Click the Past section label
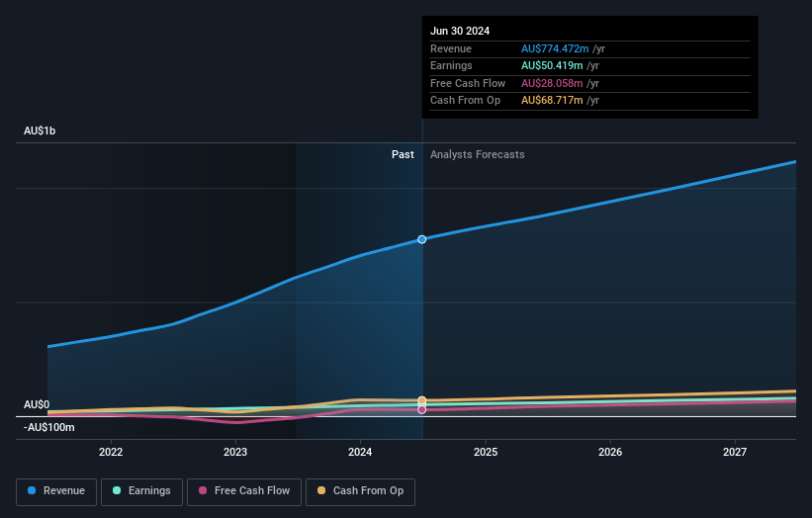This screenshot has height=518, width=812. (403, 155)
